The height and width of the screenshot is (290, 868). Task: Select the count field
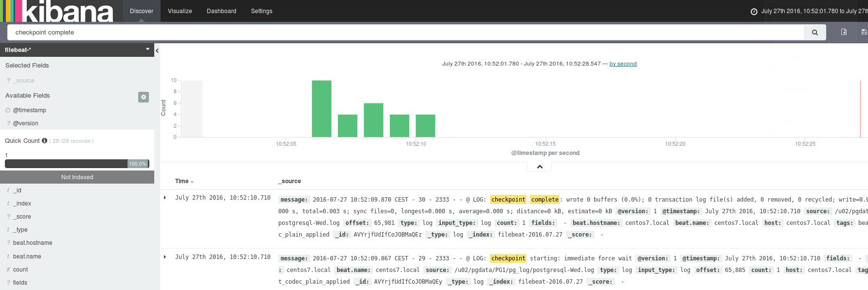coord(20,270)
